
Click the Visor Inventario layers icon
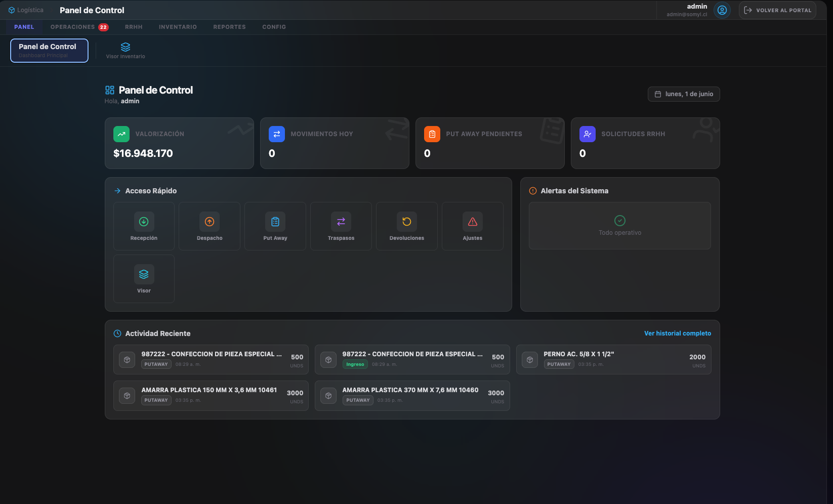click(x=126, y=47)
